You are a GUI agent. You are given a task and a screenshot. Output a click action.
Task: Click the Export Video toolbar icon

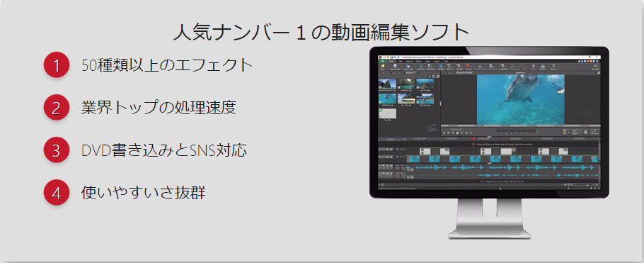(x=408, y=66)
